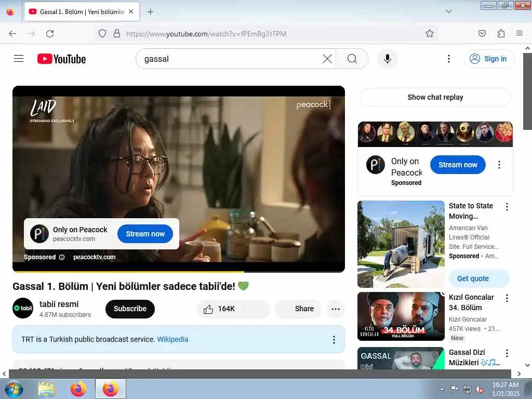
Task: Click the magnifying glass search button
Action: (x=352, y=59)
